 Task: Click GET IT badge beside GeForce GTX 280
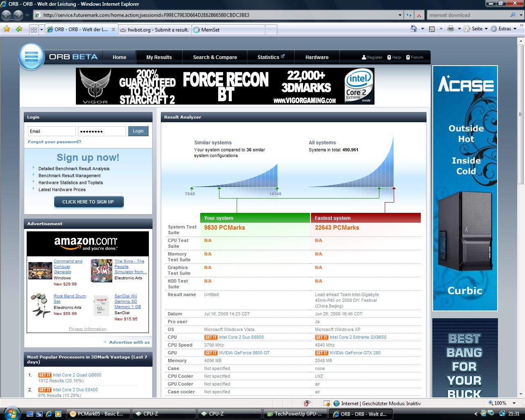coord(322,353)
